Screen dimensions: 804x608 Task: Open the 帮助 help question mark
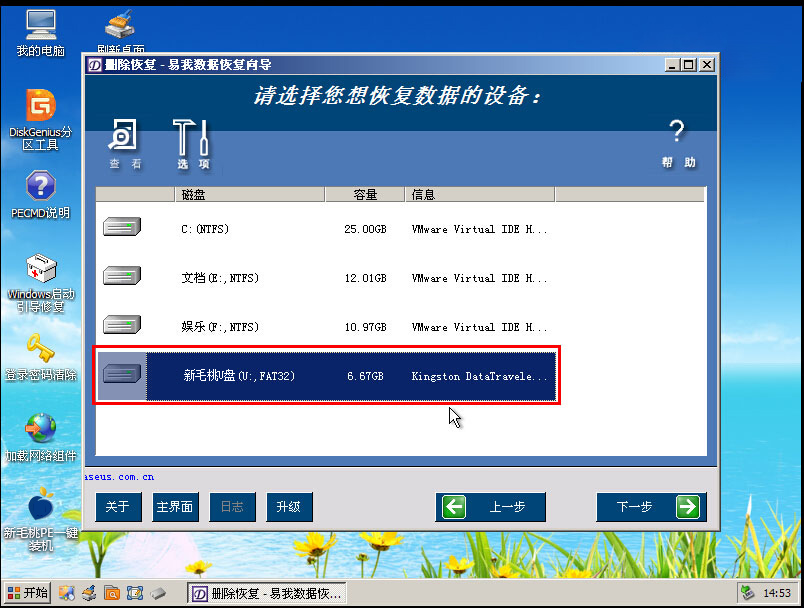pos(677,131)
